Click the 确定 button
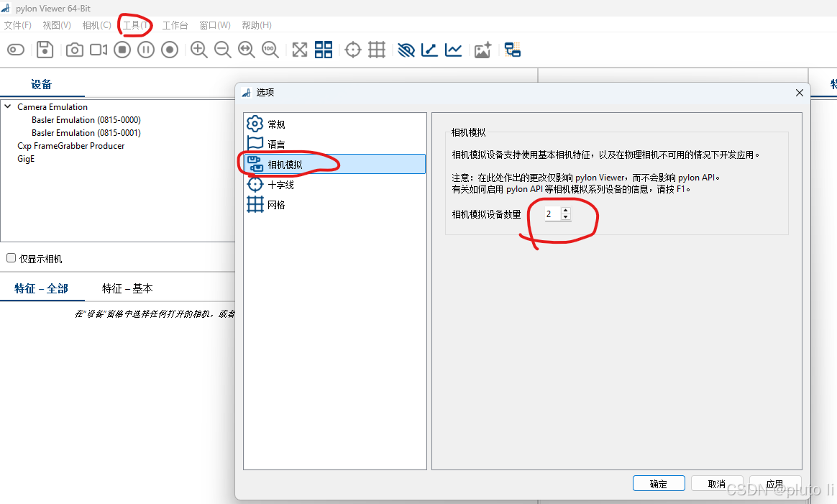 [x=659, y=483]
